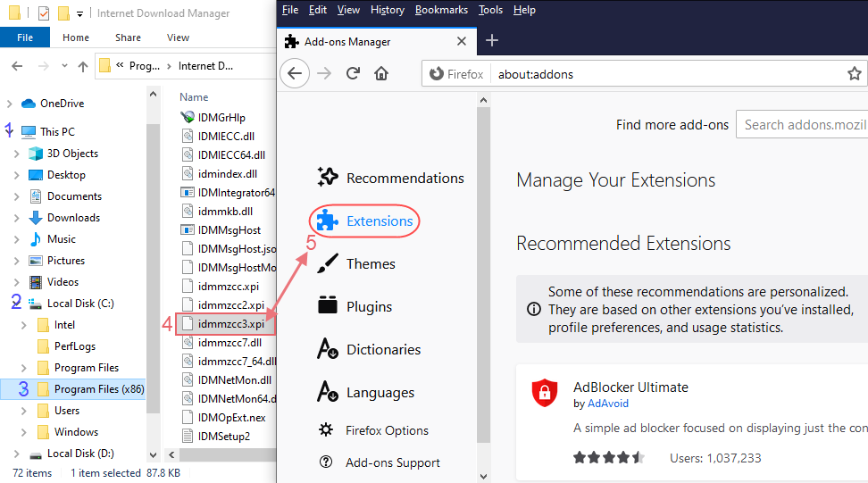
Task: Open Plugins category
Action: (x=355, y=306)
